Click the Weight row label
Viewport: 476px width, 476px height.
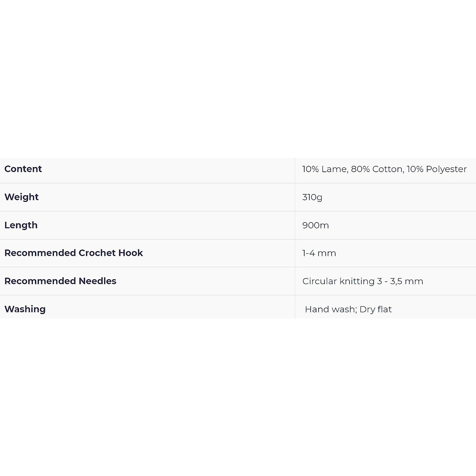pyautogui.click(x=21, y=197)
